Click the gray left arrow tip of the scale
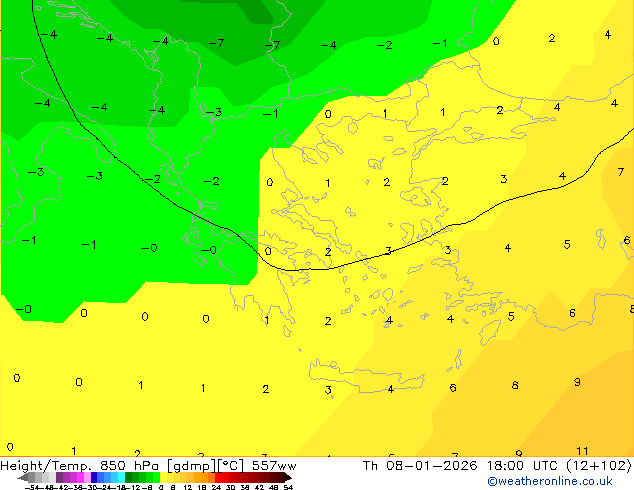Image resolution: width=634 pixels, height=490 pixels. point(22,478)
